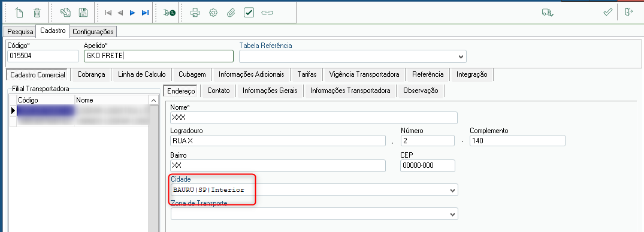Click the Zona de Transporte label

(199, 203)
